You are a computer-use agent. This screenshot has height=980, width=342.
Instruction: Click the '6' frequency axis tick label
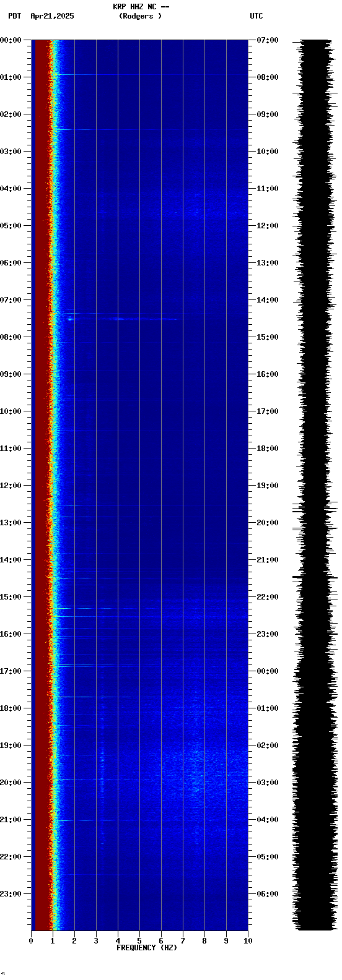(x=161, y=941)
